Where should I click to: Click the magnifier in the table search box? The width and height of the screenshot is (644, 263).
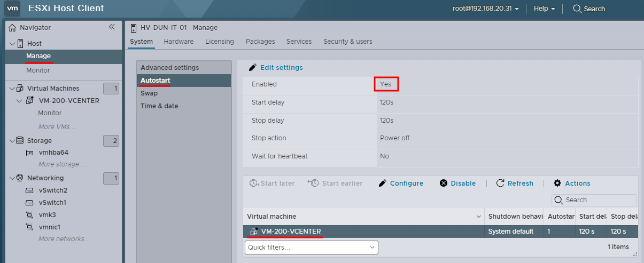[x=559, y=200]
